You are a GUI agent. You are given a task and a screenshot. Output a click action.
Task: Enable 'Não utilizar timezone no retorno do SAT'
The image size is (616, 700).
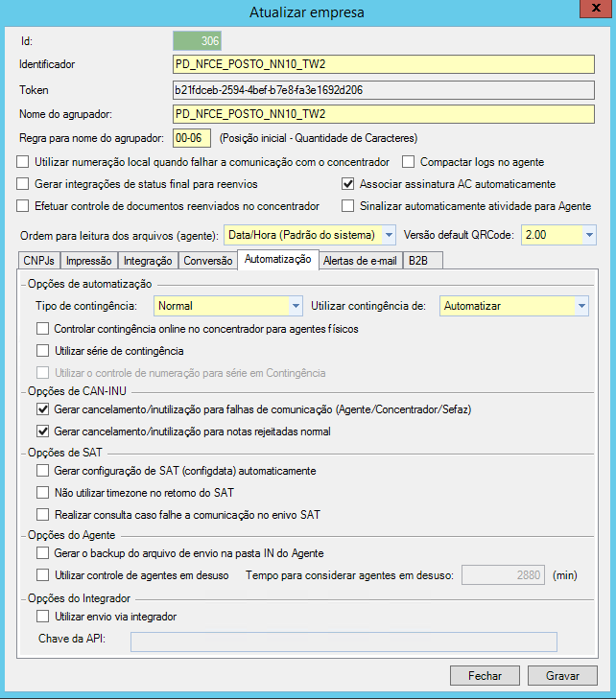[x=42, y=493]
